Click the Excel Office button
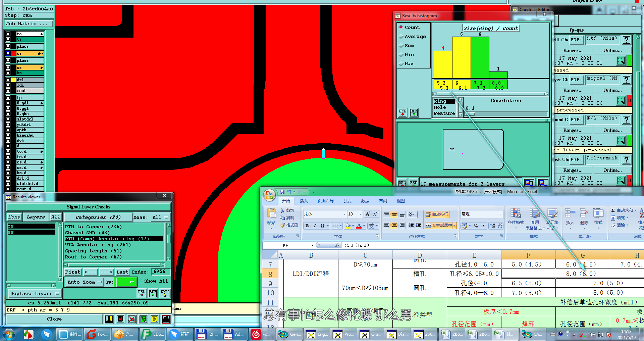This screenshot has width=644, height=341. click(x=269, y=194)
